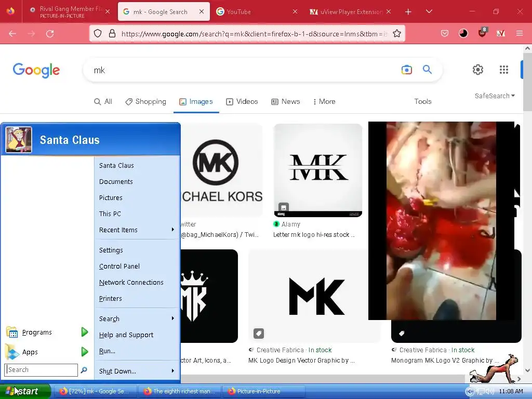This screenshot has height=399, width=532.
Task: Click the Windows start button
Action: coord(25,391)
